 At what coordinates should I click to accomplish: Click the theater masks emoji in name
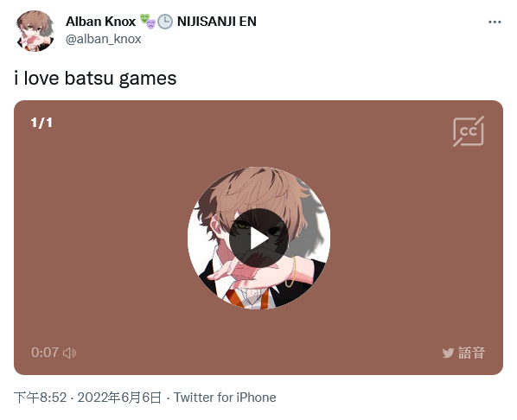[x=147, y=22]
